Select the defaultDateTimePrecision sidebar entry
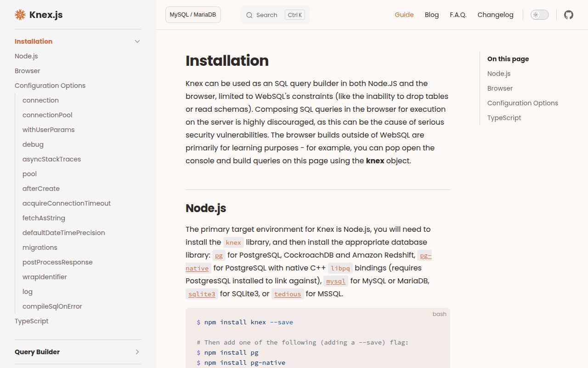 pyautogui.click(x=63, y=233)
